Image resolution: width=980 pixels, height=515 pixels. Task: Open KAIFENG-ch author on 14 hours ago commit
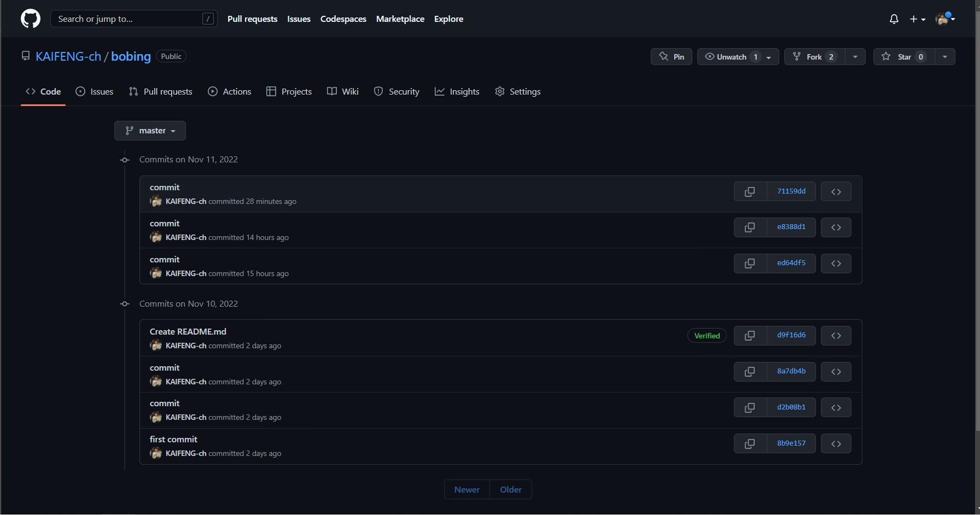point(186,237)
